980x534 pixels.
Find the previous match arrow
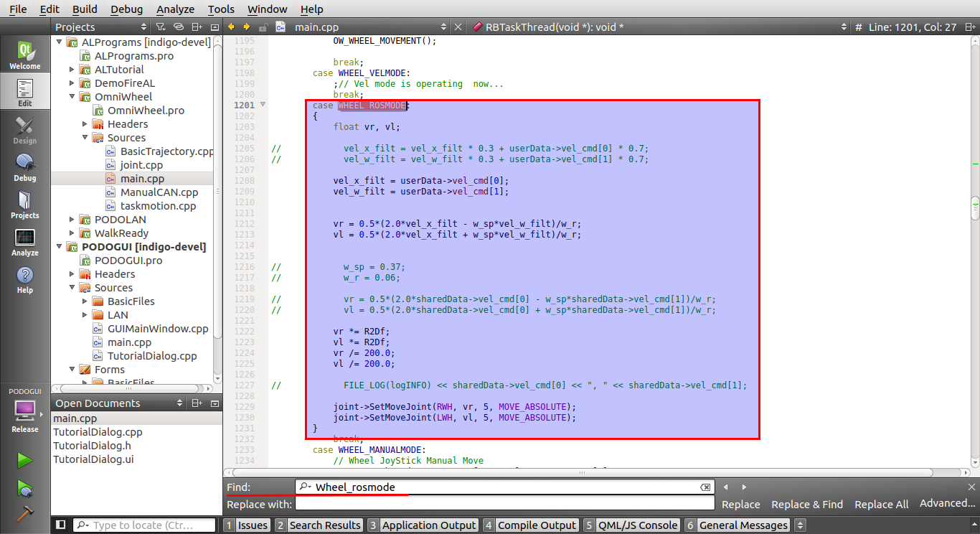(x=725, y=487)
